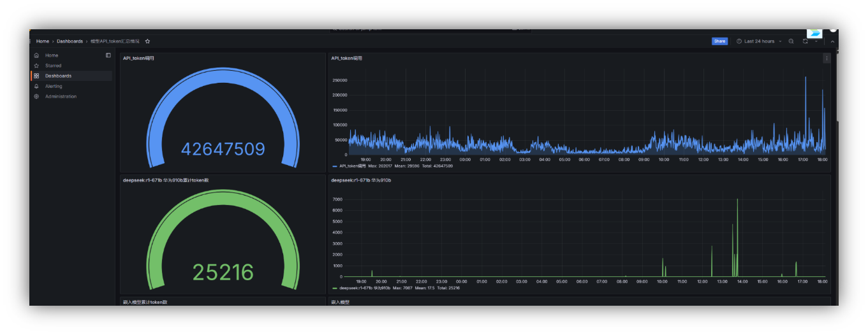Refresh the dashboard using refresh icon
The image size is (868, 335).
[x=805, y=41]
